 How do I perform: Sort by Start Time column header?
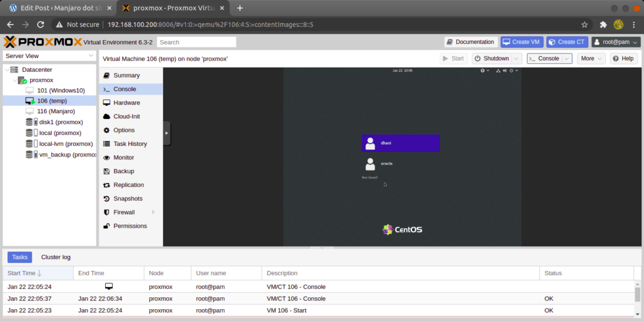point(38,273)
